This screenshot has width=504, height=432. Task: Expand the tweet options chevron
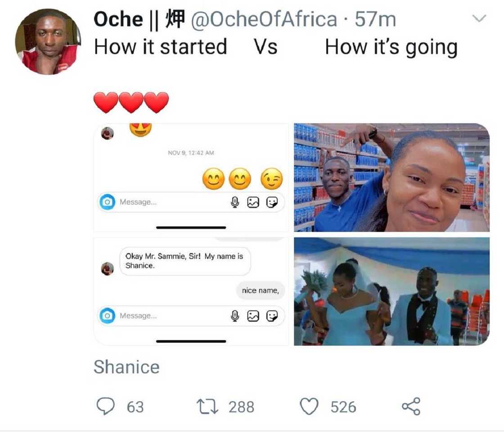point(480,19)
